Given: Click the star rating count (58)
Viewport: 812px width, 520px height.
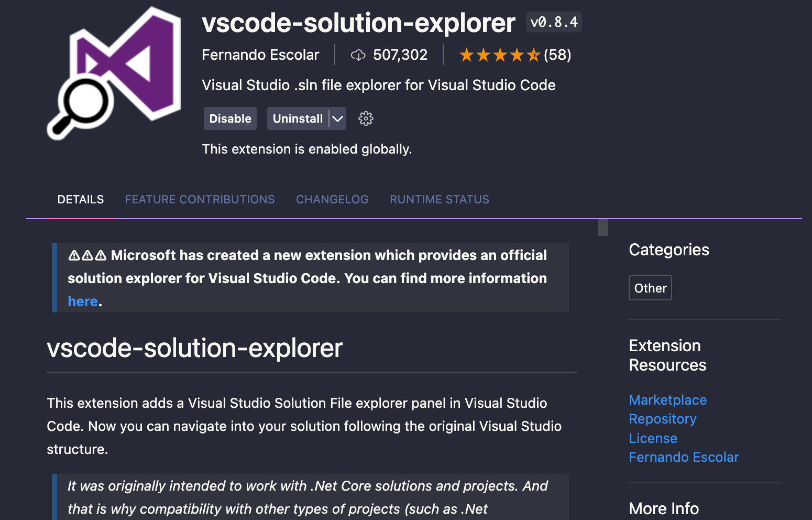Looking at the screenshot, I should click(x=557, y=55).
